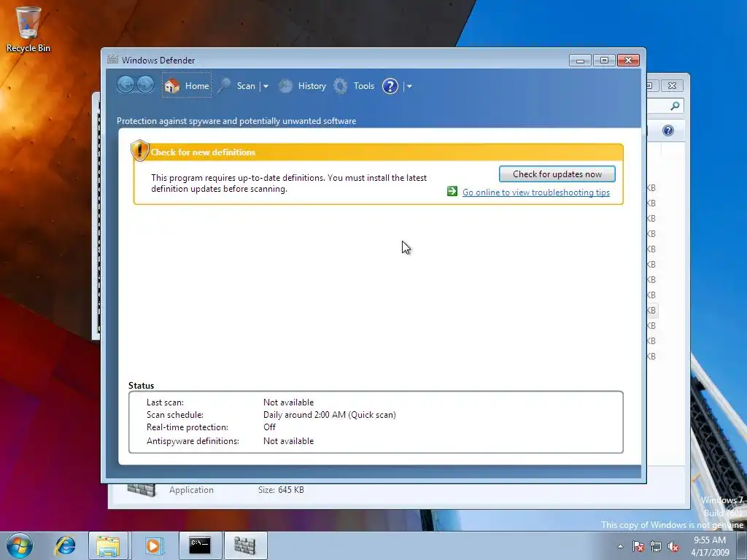Expand the Help options dropdown arrow
747x560 pixels.
coord(409,86)
